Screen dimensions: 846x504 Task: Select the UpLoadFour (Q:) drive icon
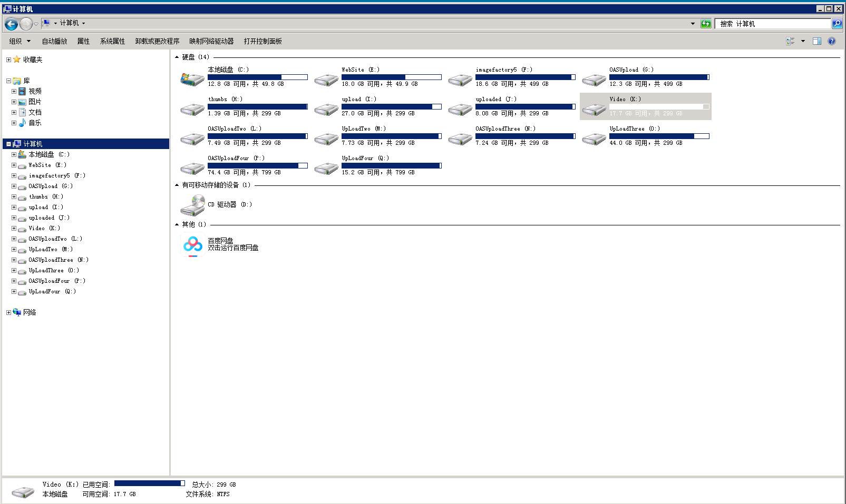pyautogui.click(x=326, y=168)
